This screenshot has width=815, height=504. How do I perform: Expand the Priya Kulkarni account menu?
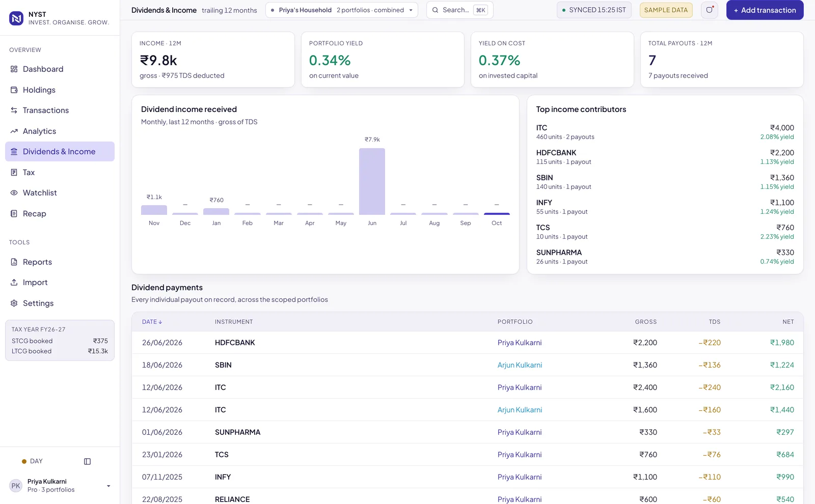[60, 486]
